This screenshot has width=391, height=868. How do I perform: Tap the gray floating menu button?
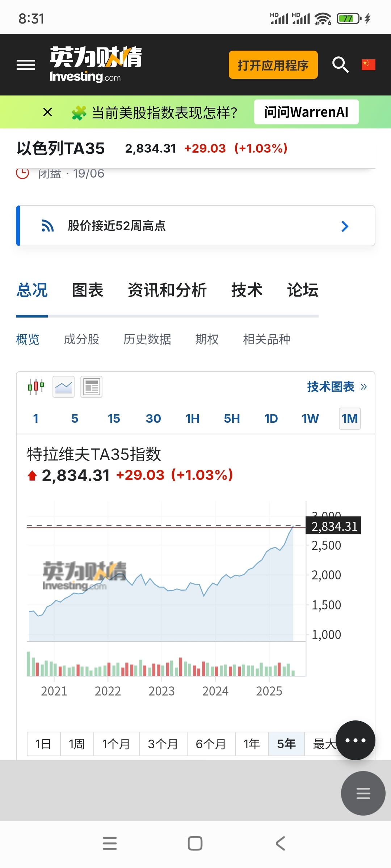pyautogui.click(x=363, y=793)
